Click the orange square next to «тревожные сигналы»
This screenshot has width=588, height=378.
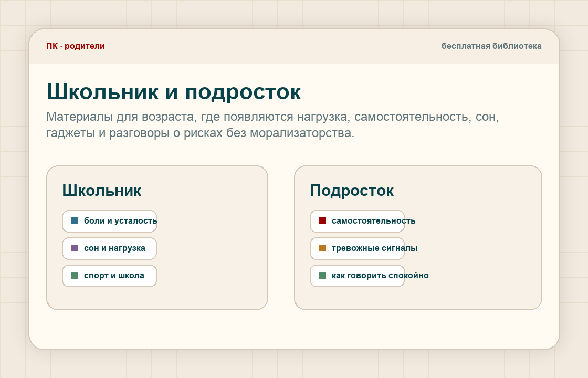click(x=322, y=248)
